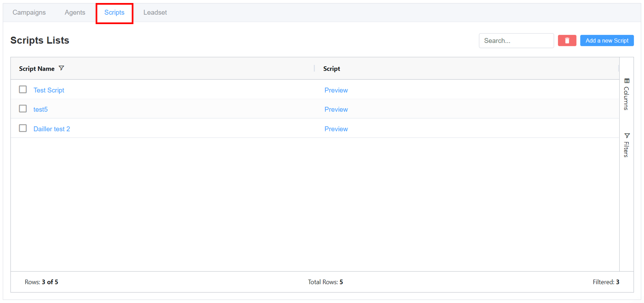Open Preview for Dailler test 2
Viewport: 644px width, 303px height.
pyautogui.click(x=336, y=129)
